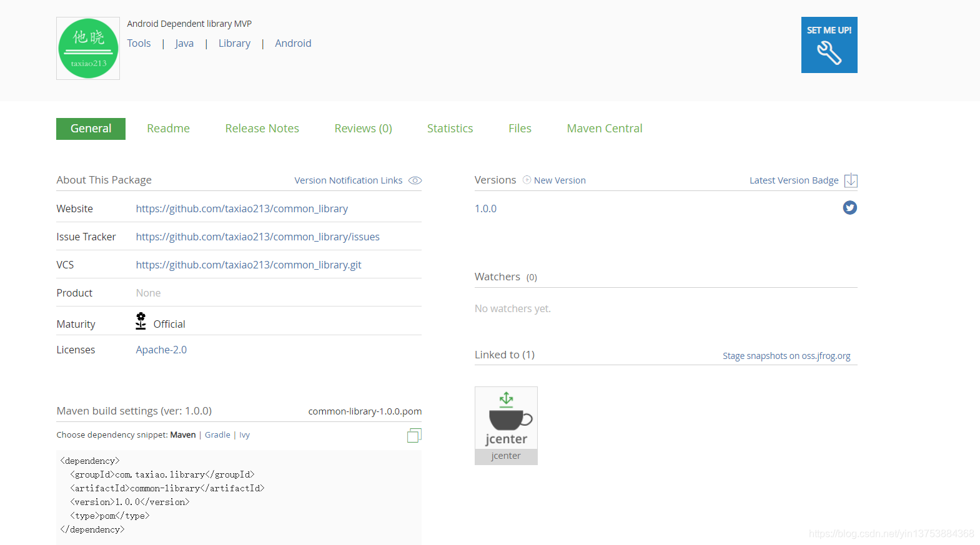Click the jcenter caption under the tile
980x545 pixels.
click(506, 456)
